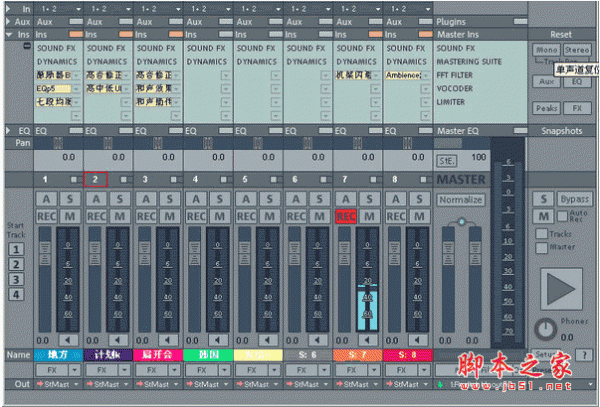This screenshot has width=600, height=407.
Task: Toggle the Bypass button
Action: click(x=574, y=200)
